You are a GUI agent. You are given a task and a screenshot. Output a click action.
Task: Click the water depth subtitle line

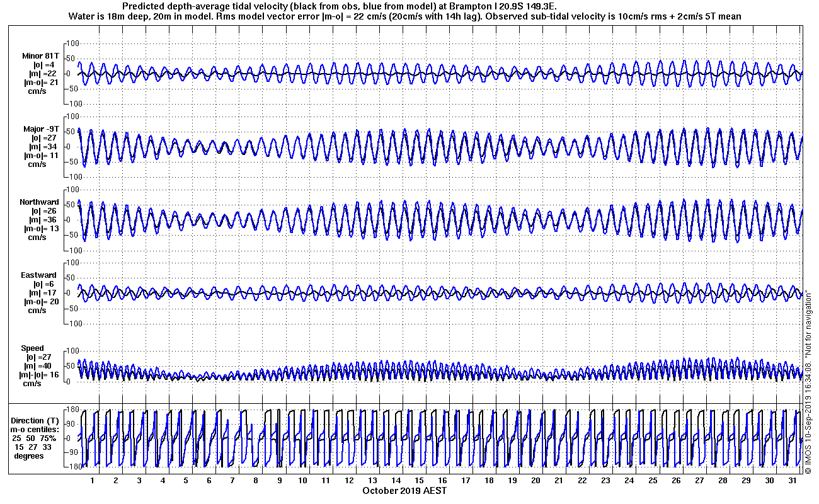[x=404, y=16]
